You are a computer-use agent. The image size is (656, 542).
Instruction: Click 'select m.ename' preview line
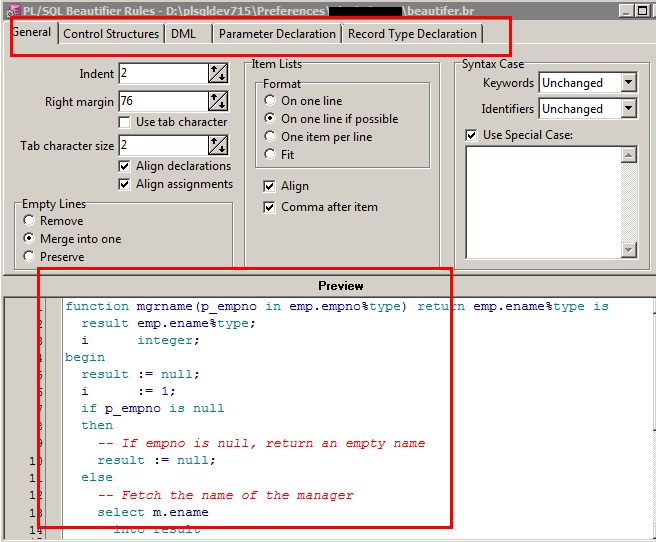tap(153, 512)
